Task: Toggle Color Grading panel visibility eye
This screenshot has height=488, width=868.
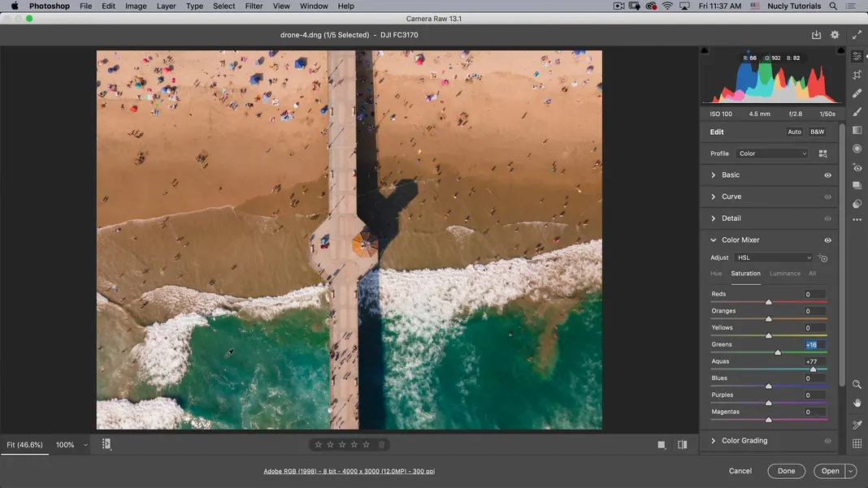Action: [x=827, y=441]
